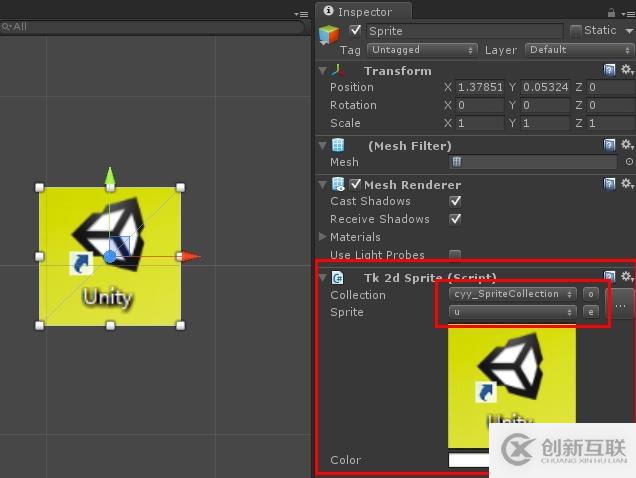The height and width of the screenshot is (478, 636).
Task: Click the 'e' button beside Sprite
Action: click(591, 312)
